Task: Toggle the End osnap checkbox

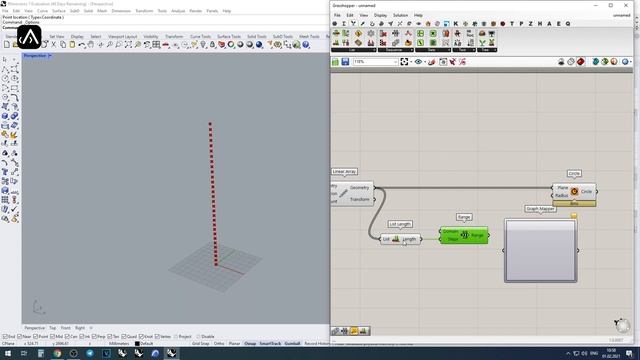Action: (5, 337)
